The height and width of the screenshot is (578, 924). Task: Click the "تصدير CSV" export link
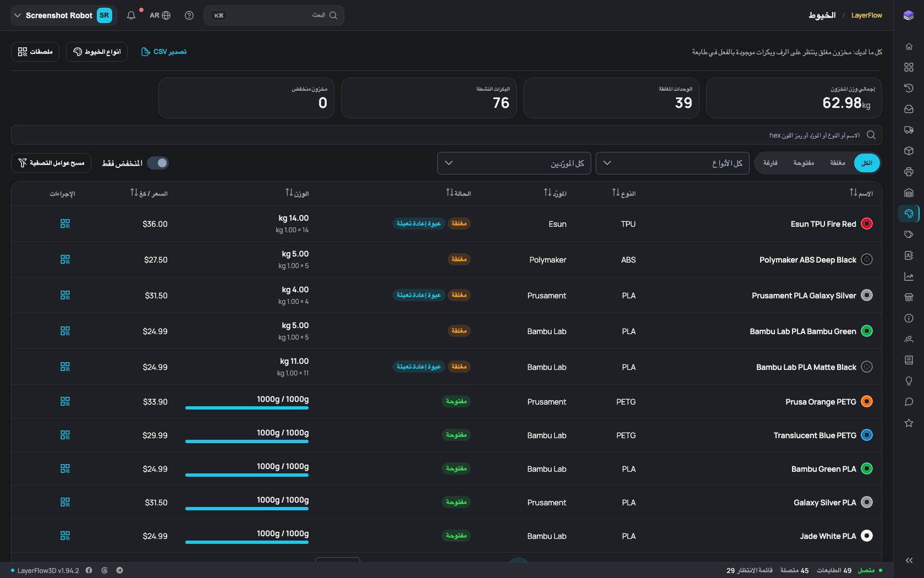coord(164,52)
